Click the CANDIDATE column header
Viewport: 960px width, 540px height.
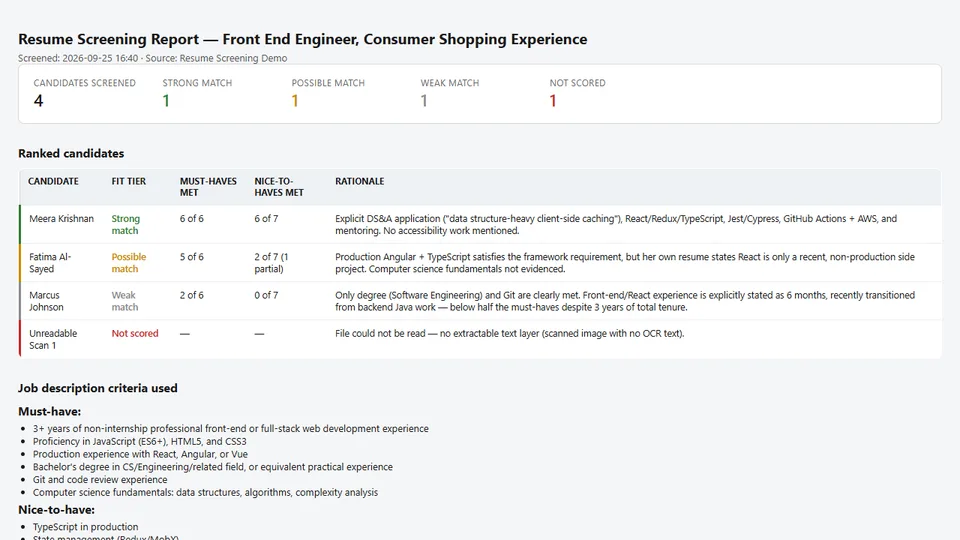pyautogui.click(x=53, y=181)
